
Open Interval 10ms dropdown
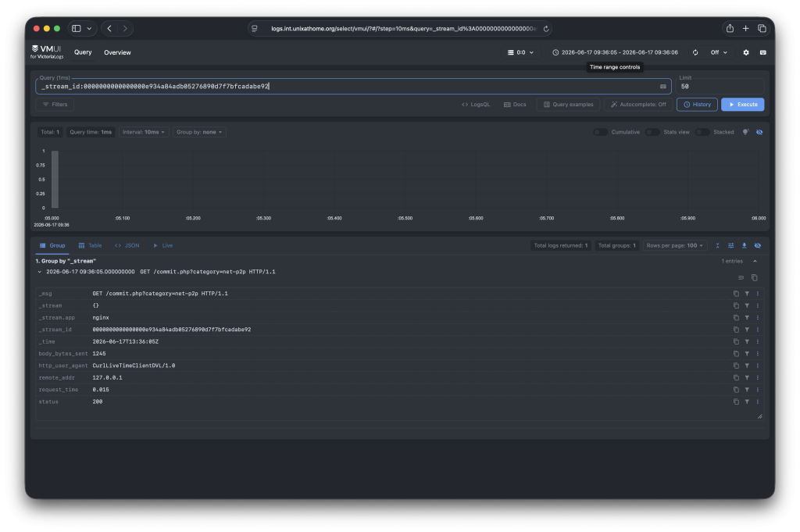(144, 132)
